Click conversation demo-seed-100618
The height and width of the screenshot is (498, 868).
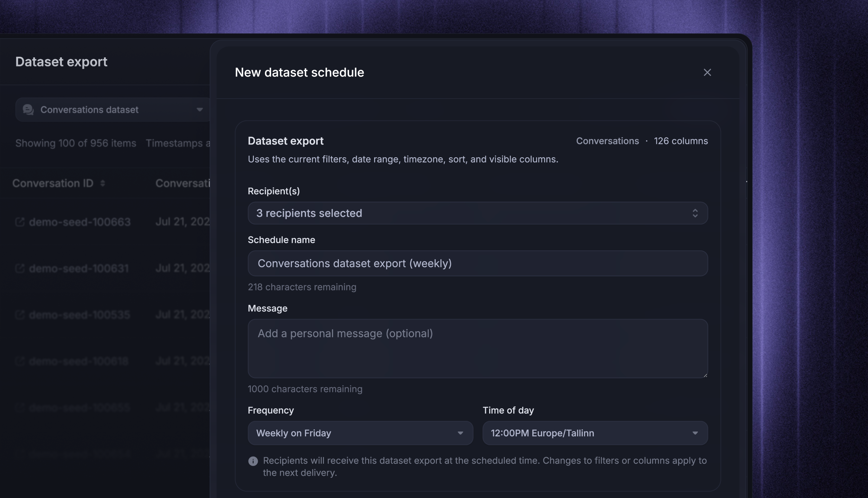[x=79, y=361]
